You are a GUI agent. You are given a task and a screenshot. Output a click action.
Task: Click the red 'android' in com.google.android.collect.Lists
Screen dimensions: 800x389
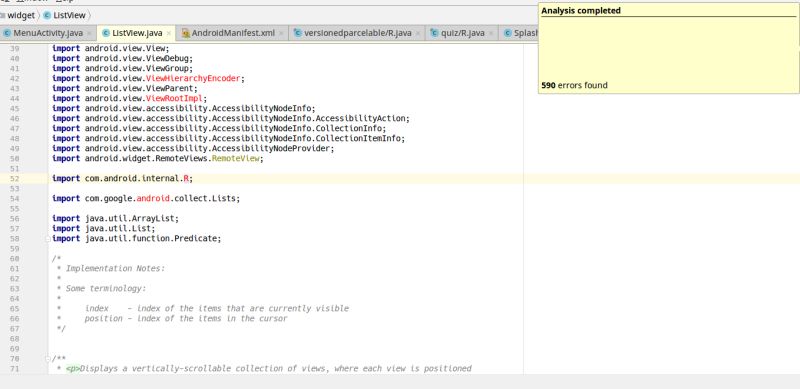[153, 198]
